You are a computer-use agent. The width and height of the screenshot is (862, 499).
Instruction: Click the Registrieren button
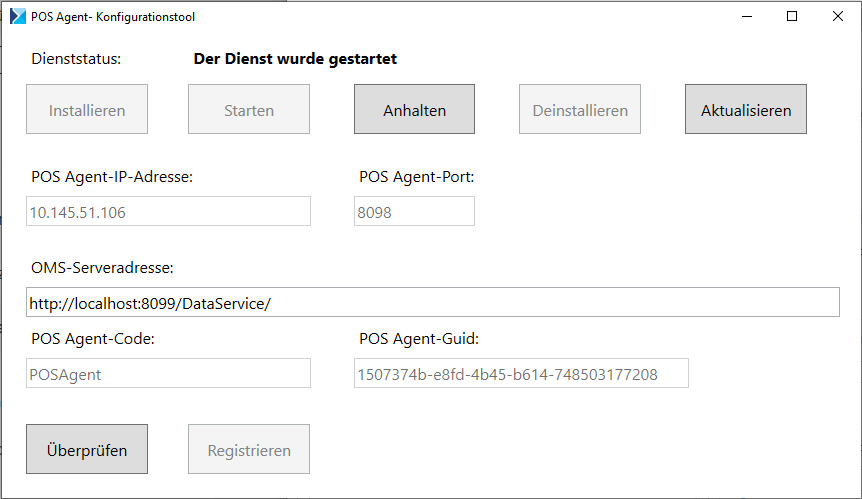pyautogui.click(x=249, y=449)
